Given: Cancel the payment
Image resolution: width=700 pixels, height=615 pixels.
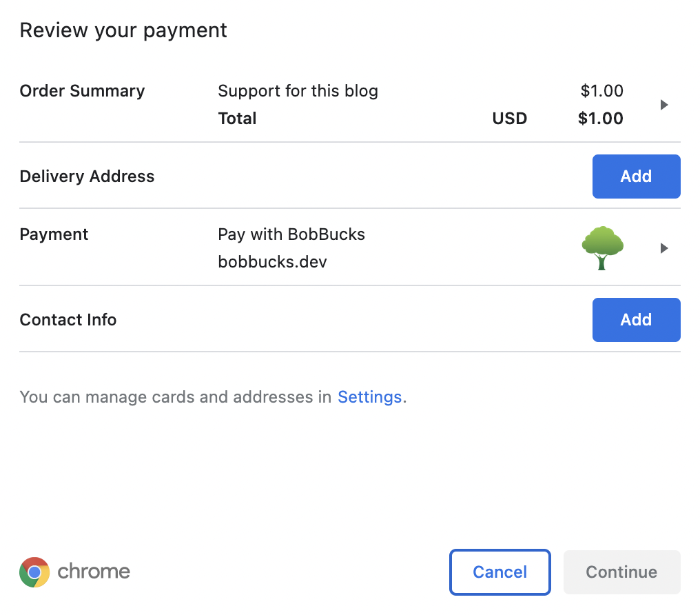Looking at the screenshot, I should click(500, 572).
